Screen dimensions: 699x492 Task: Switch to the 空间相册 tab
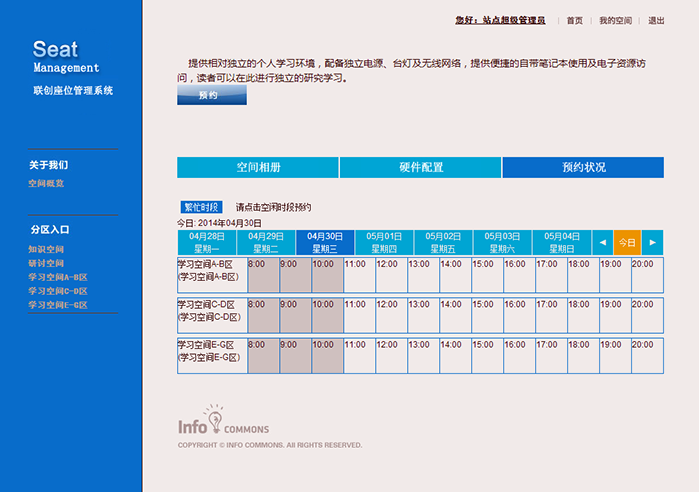point(258,167)
